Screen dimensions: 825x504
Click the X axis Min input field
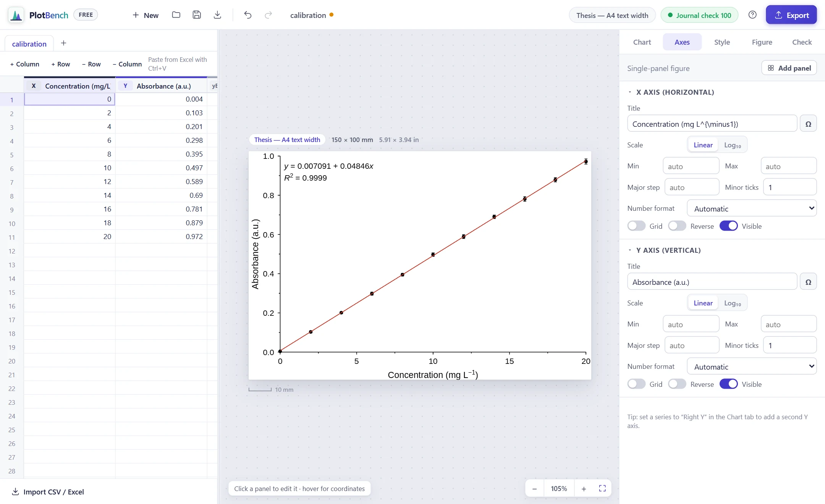tap(691, 166)
